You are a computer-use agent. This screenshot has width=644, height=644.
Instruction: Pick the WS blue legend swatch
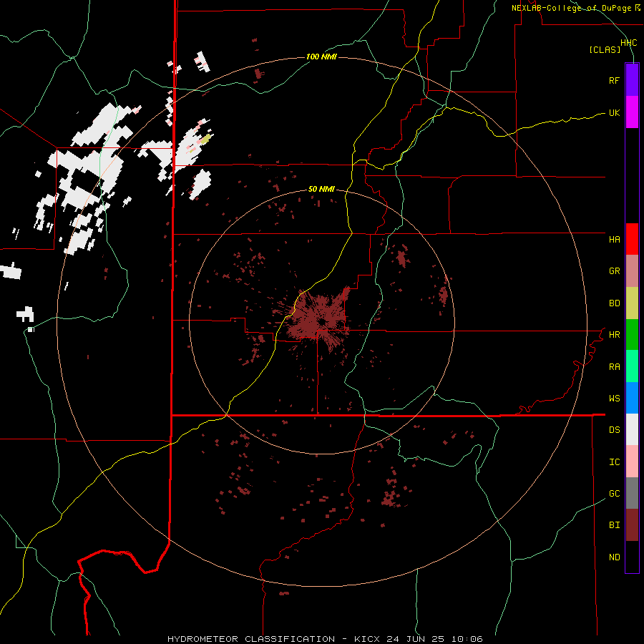(x=632, y=398)
